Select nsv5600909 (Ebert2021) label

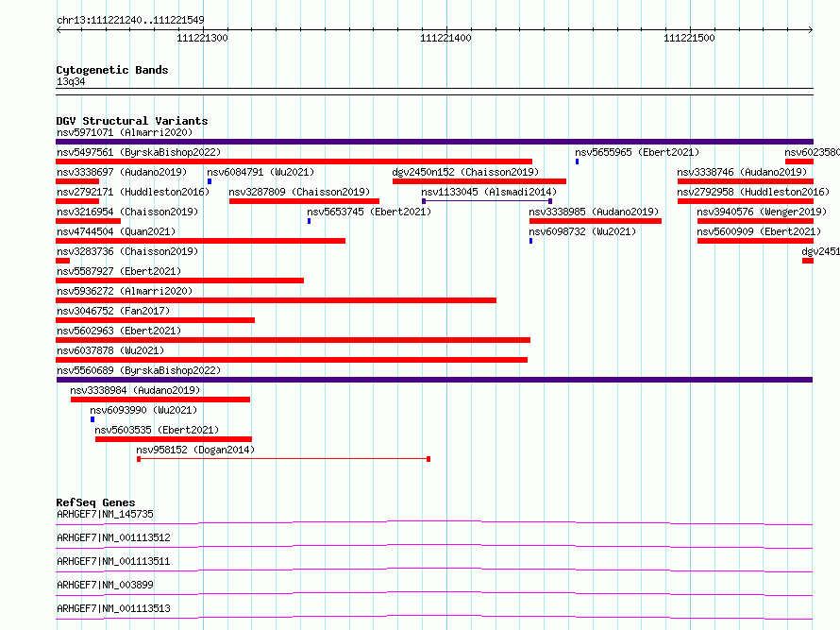[x=759, y=231]
